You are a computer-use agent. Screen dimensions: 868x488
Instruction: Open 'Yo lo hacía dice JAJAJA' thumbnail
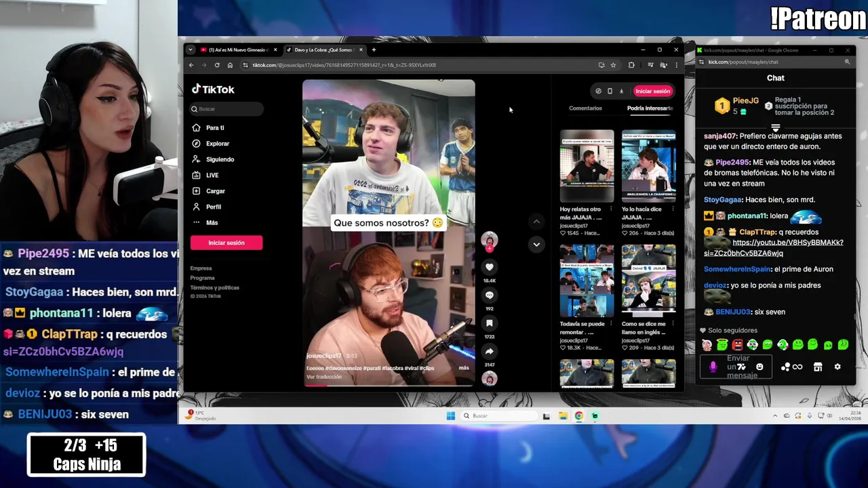(648, 165)
